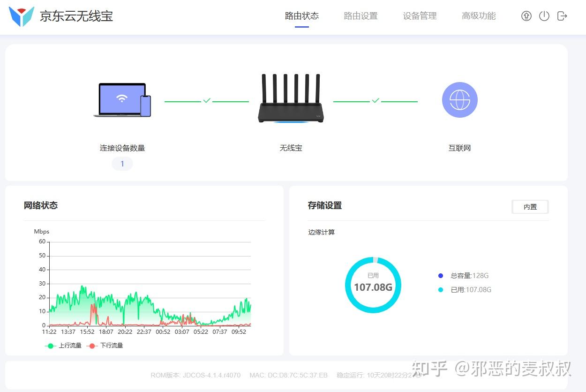Click the connected device count badge showing 1

pyautogui.click(x=122, y=163)
